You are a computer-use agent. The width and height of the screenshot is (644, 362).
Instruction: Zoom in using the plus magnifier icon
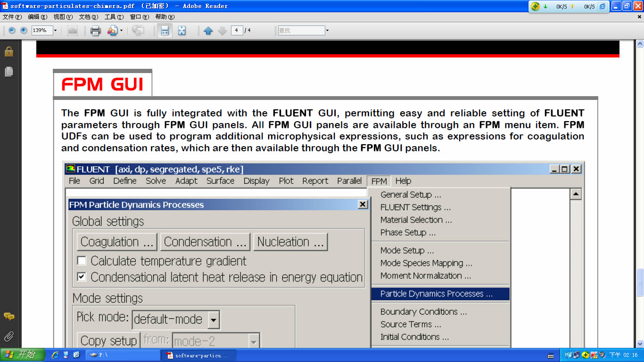click(23, 31)
